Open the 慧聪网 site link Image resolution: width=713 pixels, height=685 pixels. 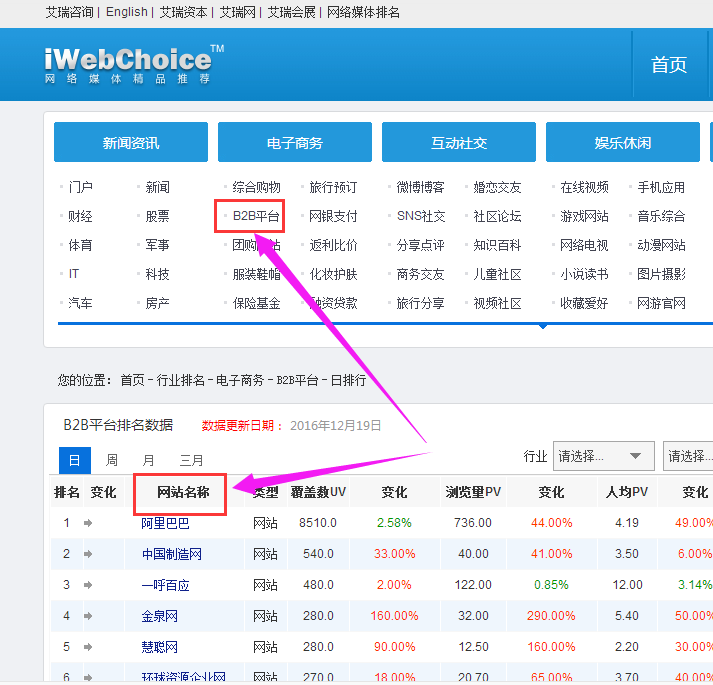(159, 647)
